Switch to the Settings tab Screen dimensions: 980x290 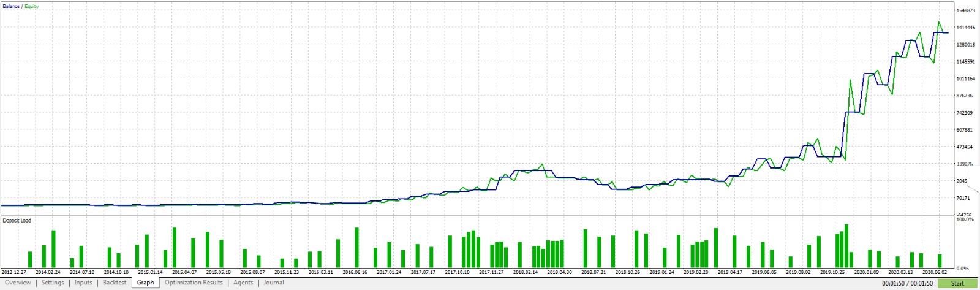[53, 283]
